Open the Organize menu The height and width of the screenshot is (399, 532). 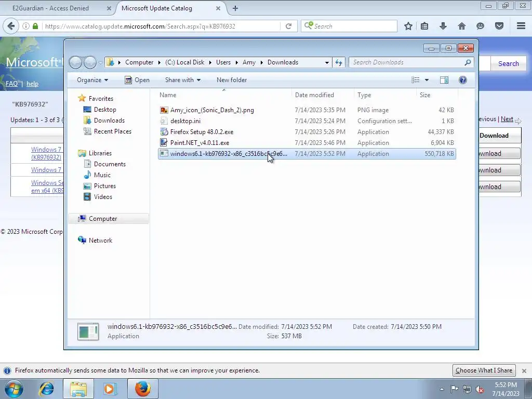tap(92, 80)
